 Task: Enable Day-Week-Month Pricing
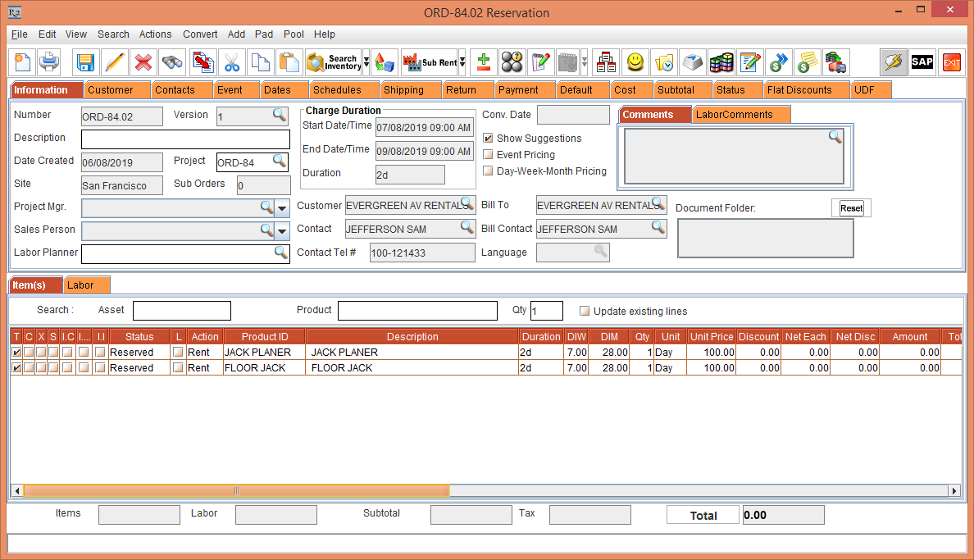(x=488, y=171)
